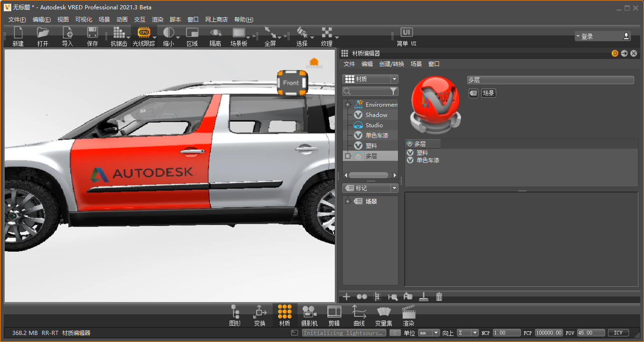This screenshot has height=342, width=644.
Task: Click the duplicate material double-circle icon
Action: click(362, 297)
